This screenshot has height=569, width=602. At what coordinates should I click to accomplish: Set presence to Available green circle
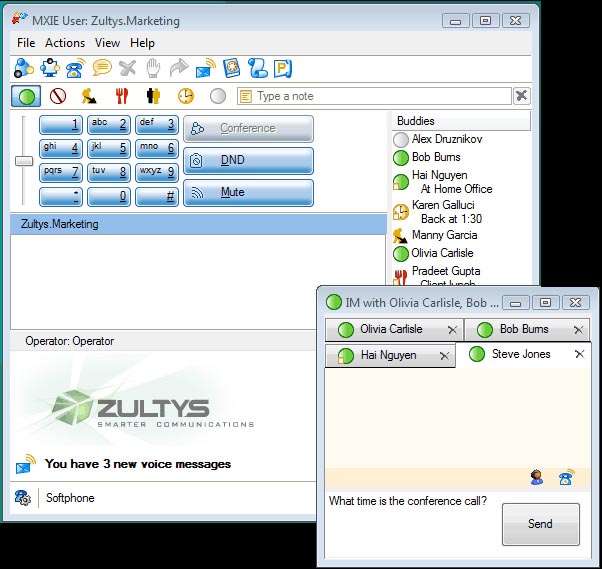coord(26,96)
